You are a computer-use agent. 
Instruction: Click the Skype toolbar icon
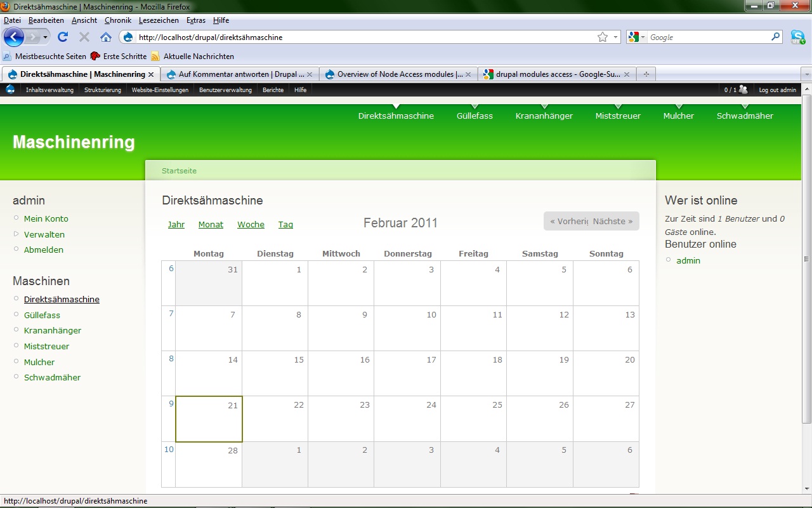(797, 37)
